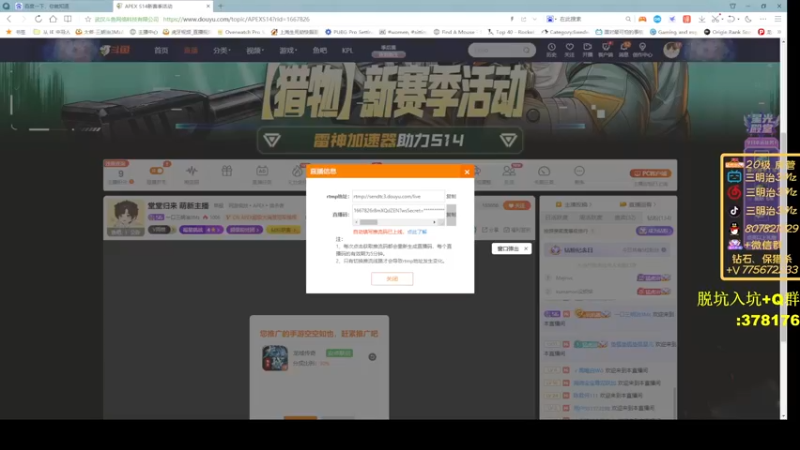Click search magnifier inside Douyu search box
800x450 pixels.
[527, 50]
